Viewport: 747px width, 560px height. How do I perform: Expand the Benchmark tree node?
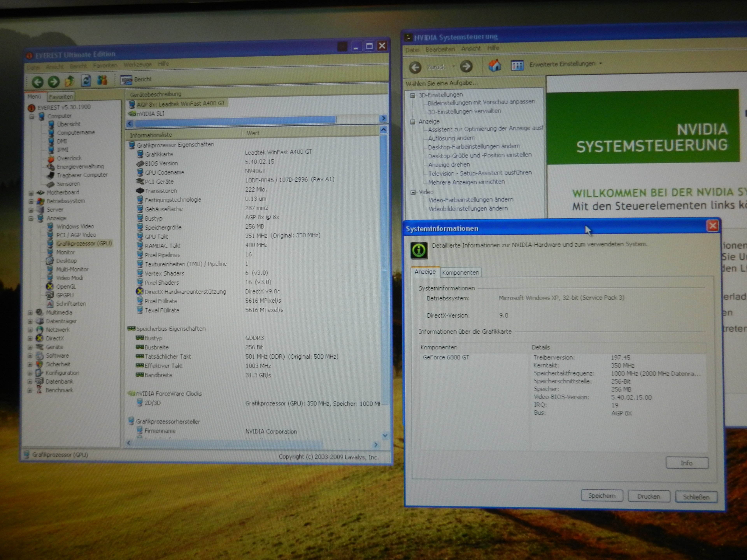(x=30, y=390)
